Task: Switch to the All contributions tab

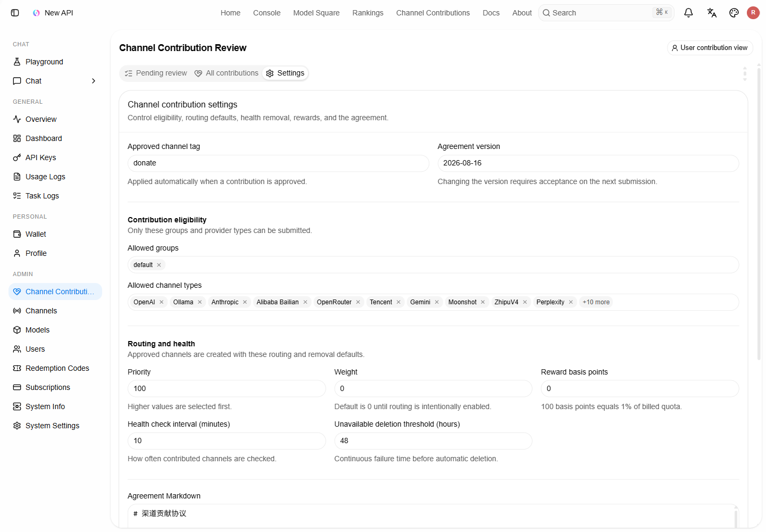Action: [226, 73]
